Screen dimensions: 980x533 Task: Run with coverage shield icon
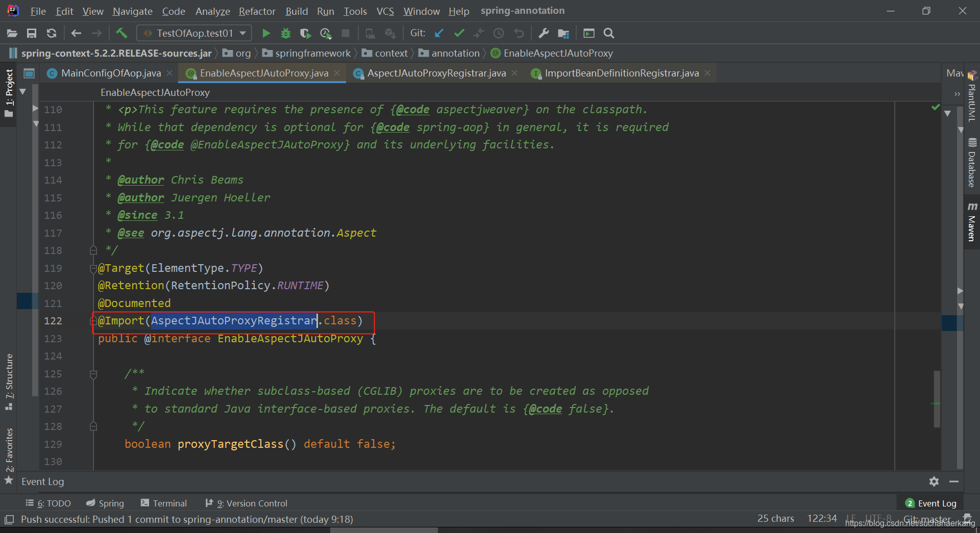pos(305,33)
